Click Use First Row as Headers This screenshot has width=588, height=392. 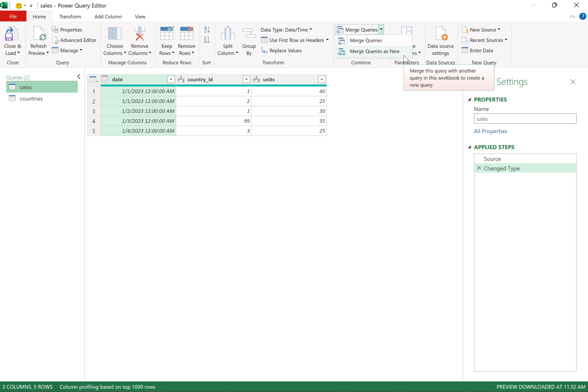click(x=295, y=40)
